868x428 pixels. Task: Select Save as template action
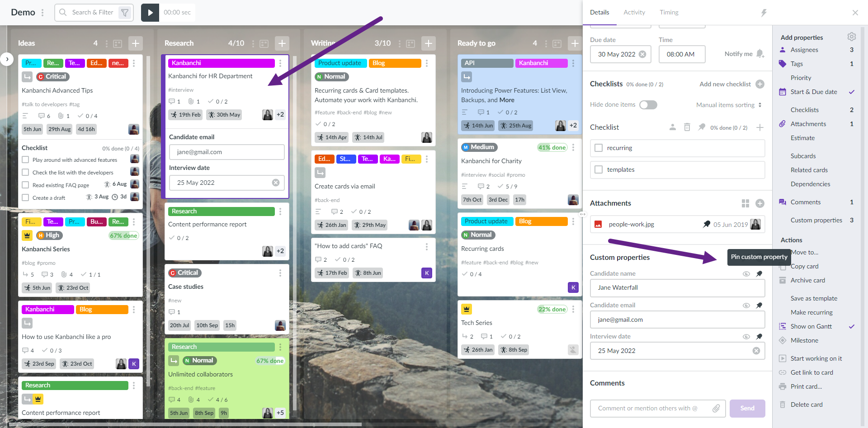point(814,298)
